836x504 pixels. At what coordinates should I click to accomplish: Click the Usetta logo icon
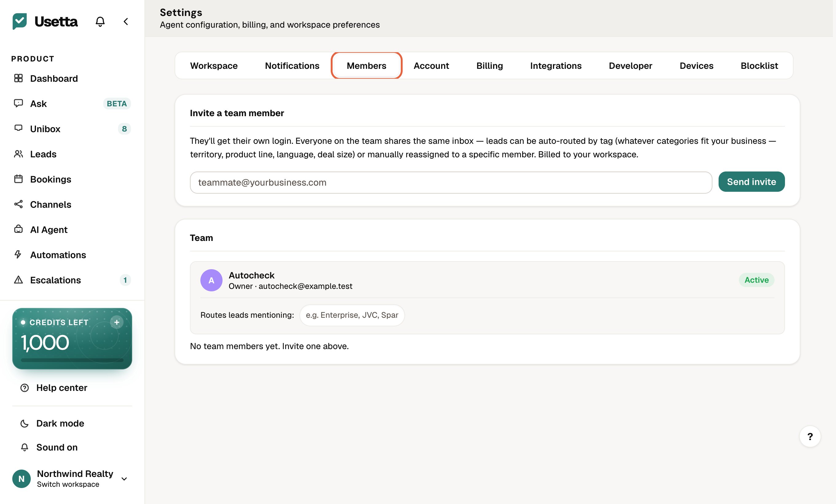point(19,21)
